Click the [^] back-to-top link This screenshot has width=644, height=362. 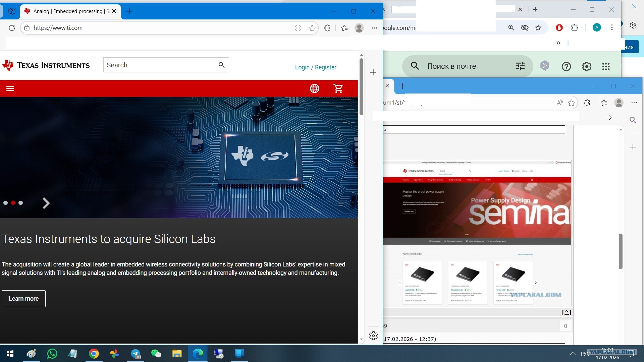point(567,312)
